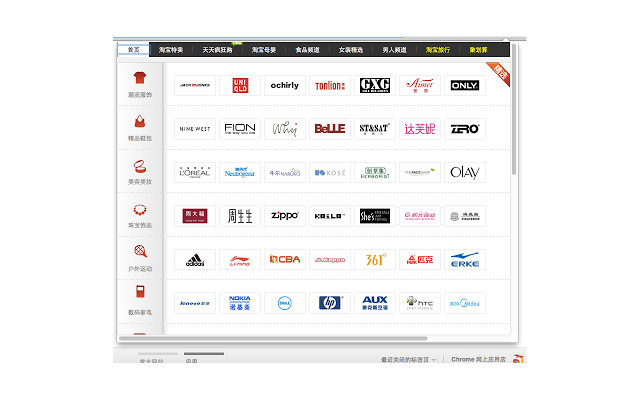
Task: Click the Neutrogena brand logo
Action: tap(240, 173)
